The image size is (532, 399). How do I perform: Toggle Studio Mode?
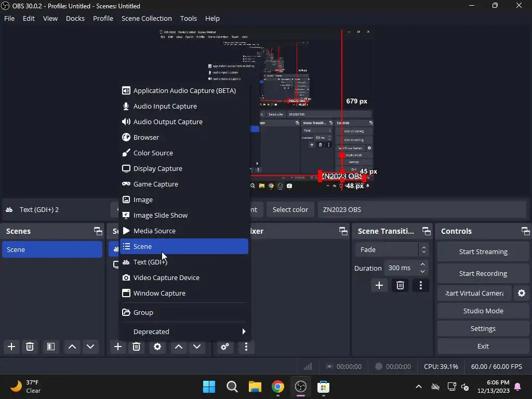pos(483,311)
